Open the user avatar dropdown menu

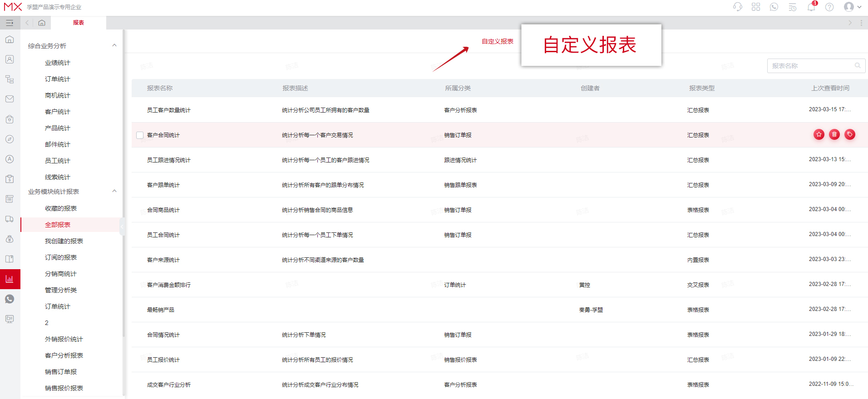tap(853, 7)
